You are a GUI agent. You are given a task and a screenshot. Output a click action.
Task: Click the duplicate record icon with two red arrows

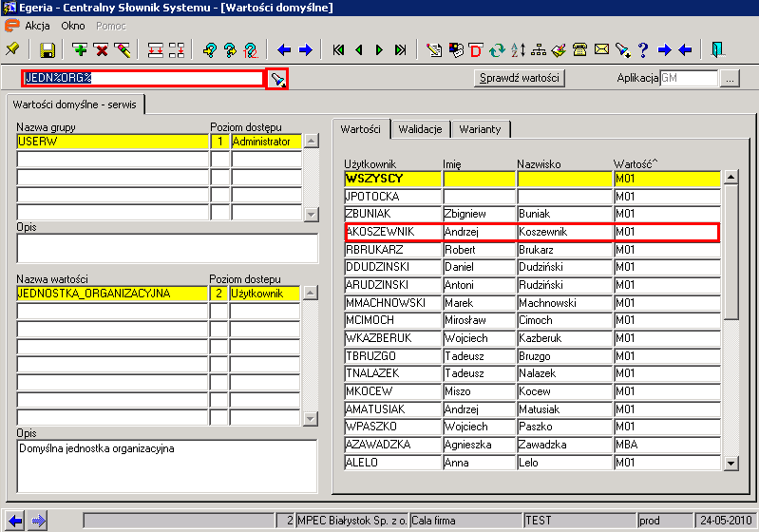[x=156, y=49]
